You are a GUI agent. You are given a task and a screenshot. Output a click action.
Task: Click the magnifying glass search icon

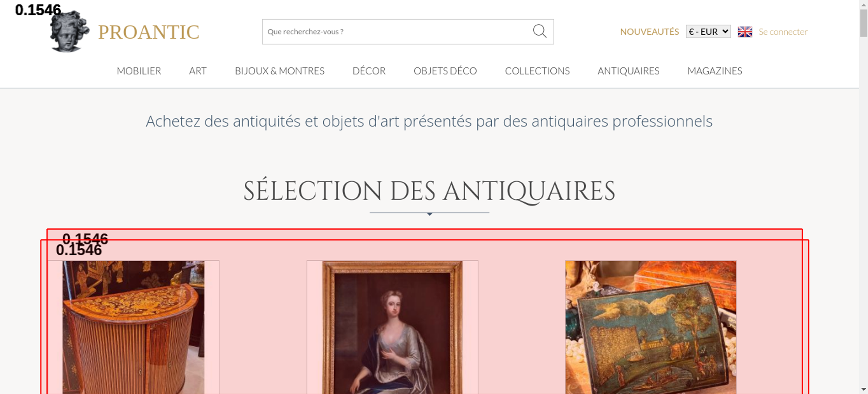[x=539, y=31]
